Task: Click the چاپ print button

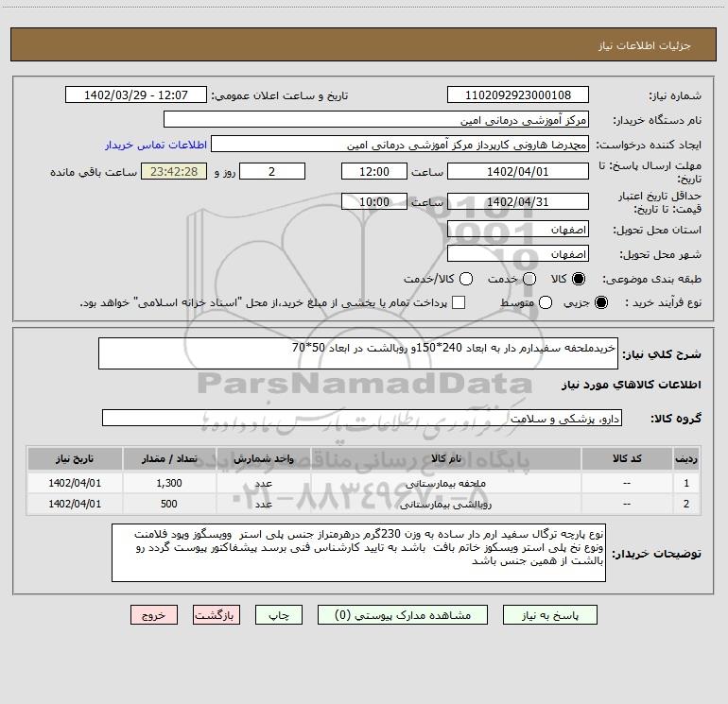Action: (279, 615)
